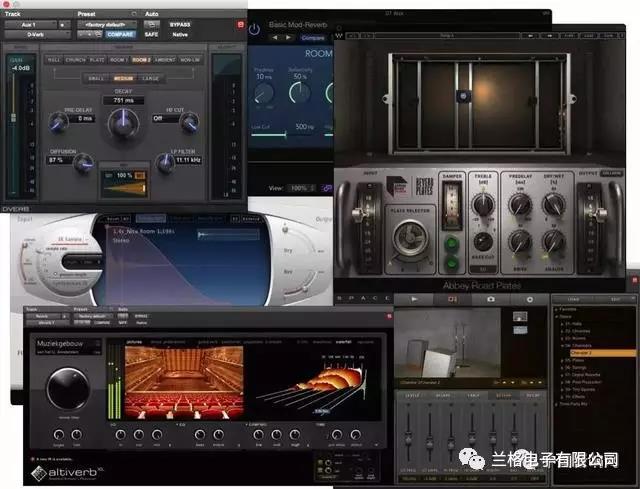
Task: Select the HALL algorithm tab
Action: [x=53, y=60]
